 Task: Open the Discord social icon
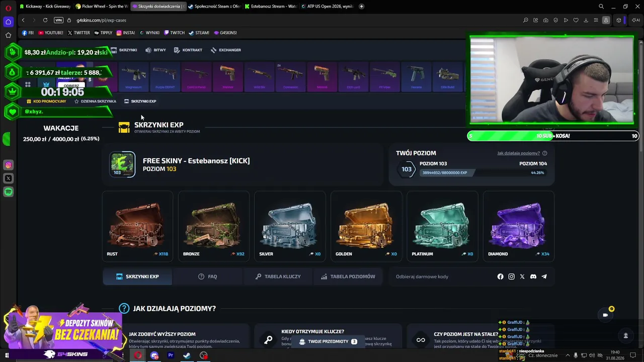click(x=533, y=277)
